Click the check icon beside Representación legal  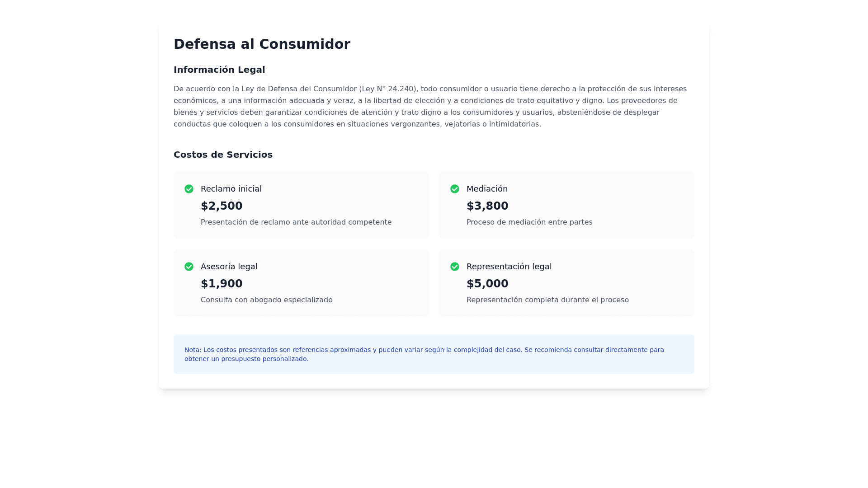click(x=455, y=267)
